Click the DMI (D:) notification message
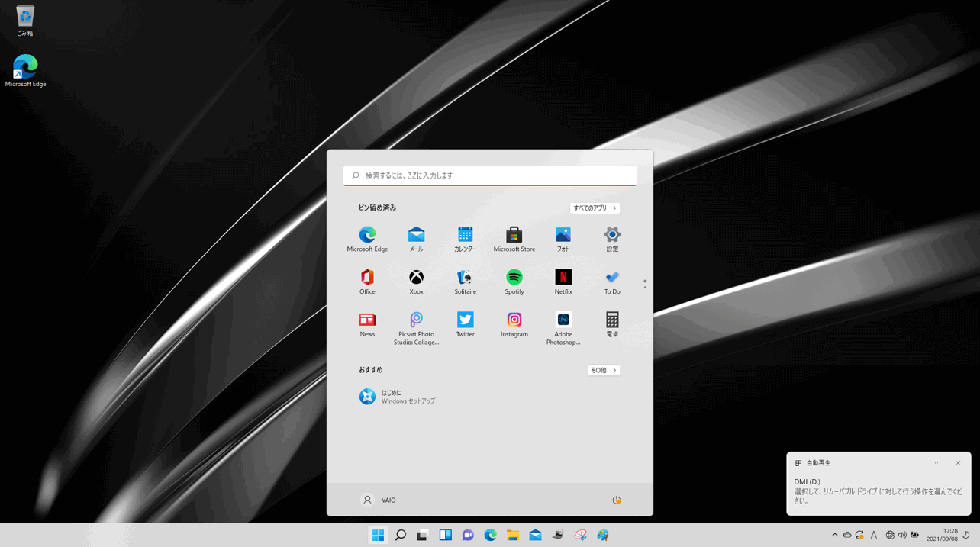 [878, 491]
